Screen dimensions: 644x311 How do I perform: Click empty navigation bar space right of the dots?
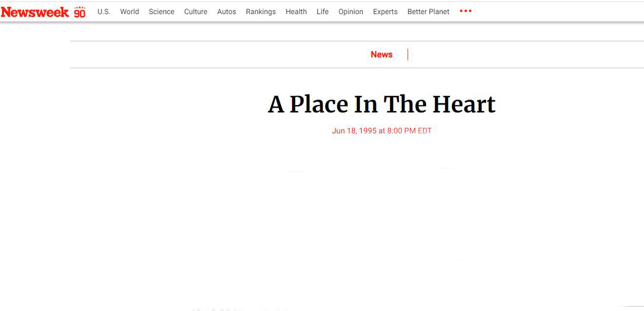(x=553, y=12)
